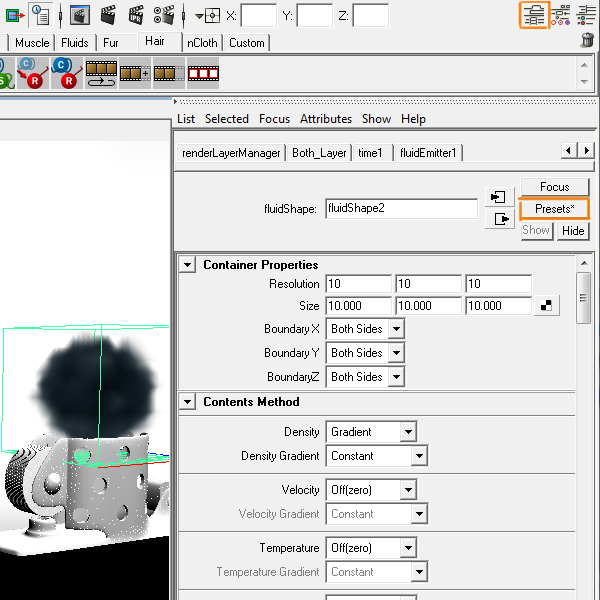The image size is (600, 600).
Task: Click the Hide button
Action: tap(573, 231)
